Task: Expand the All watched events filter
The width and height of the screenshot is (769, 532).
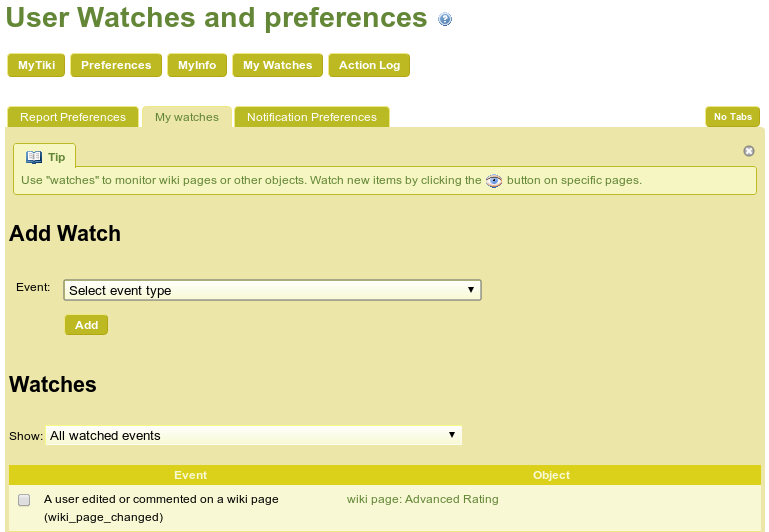Action: 254,435
